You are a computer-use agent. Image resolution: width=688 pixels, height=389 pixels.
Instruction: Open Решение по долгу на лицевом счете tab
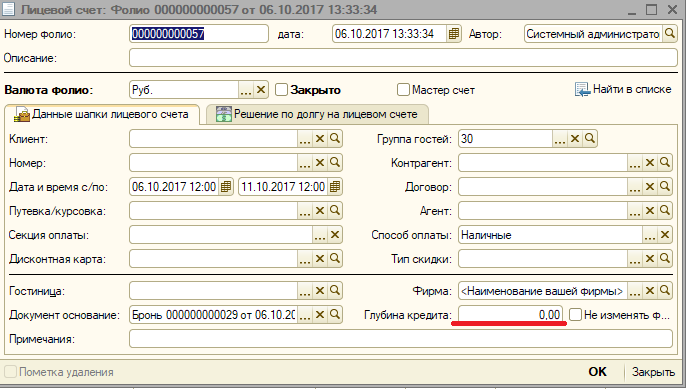(317, 114)
